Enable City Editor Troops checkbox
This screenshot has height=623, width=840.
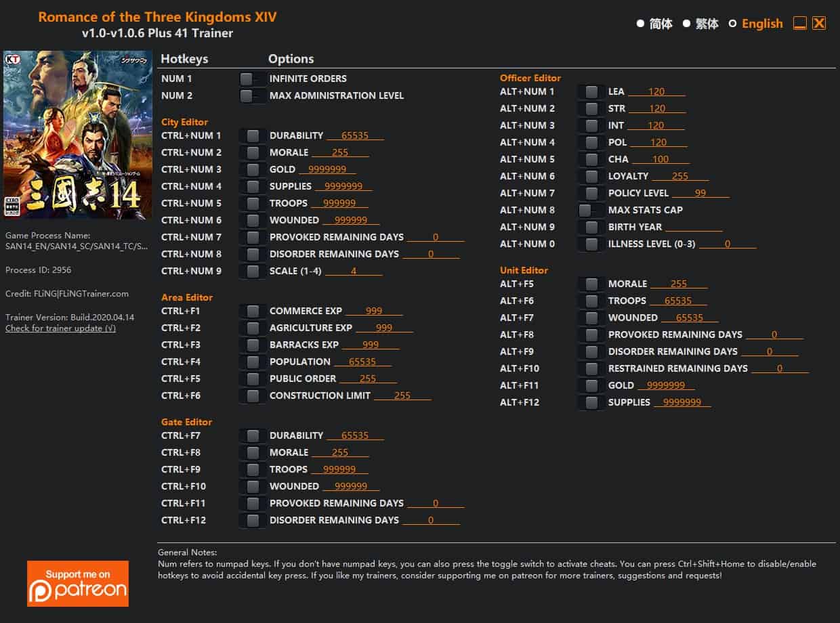253,203
